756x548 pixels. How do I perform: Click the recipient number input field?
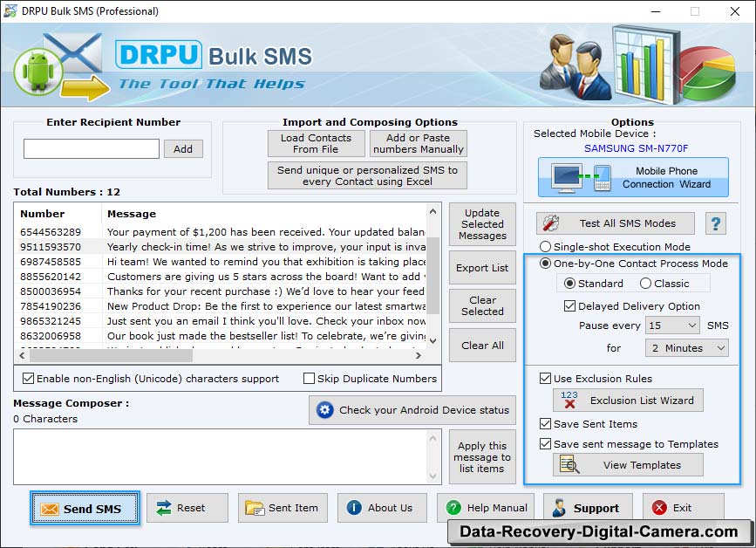point(92,148)
